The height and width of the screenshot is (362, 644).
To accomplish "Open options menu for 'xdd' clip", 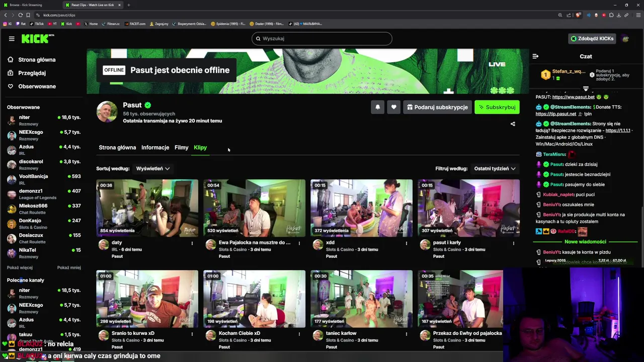I will (406, 243).
